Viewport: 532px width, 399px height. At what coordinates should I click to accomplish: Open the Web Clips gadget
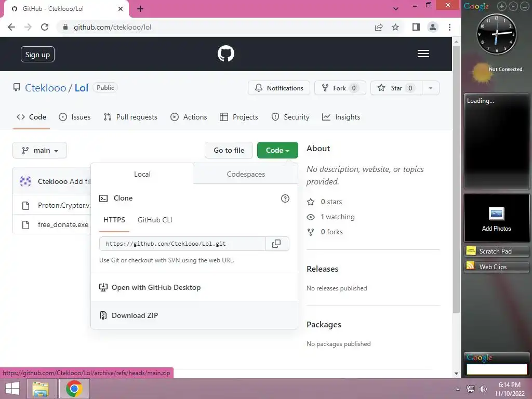(496, 267)
